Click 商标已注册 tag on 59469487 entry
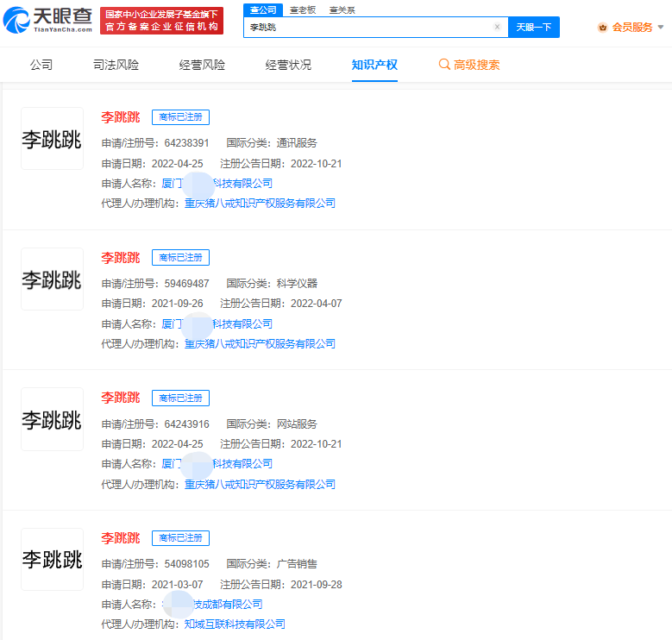 (180, 257)
